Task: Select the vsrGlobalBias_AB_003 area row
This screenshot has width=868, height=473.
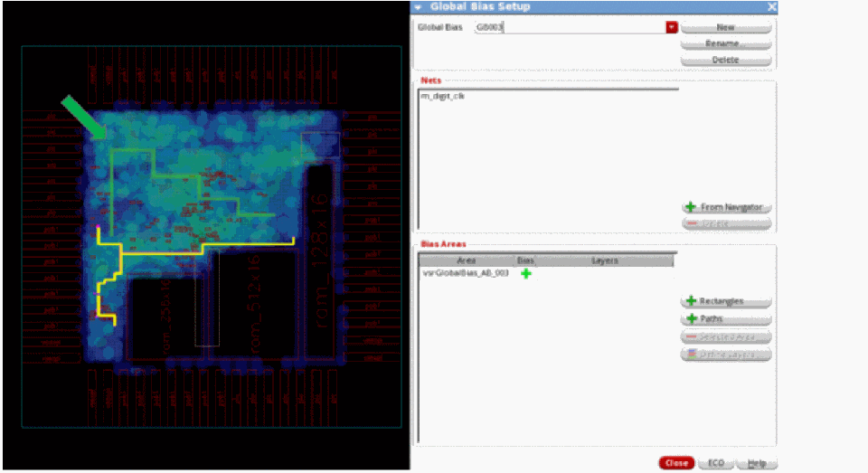Action: click(x=465, y=273)
